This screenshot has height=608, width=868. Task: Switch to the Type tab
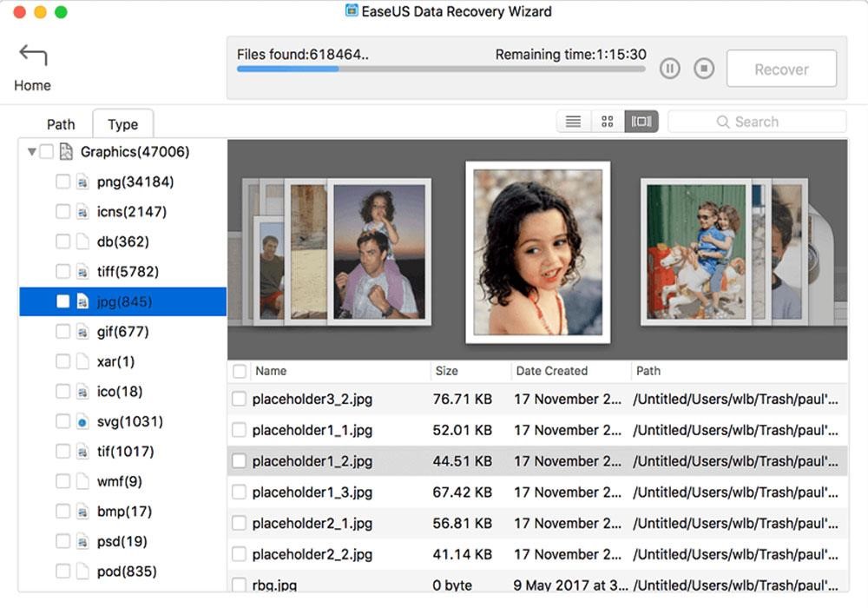click(x=123, y=124)
